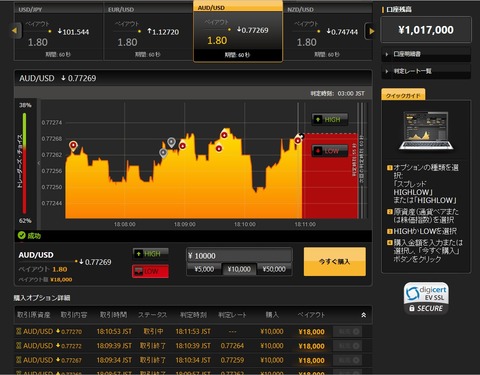The image size is (480, 375).
Task: Click the upper gray pin marker on chart
Action: [x=171, y=143]
